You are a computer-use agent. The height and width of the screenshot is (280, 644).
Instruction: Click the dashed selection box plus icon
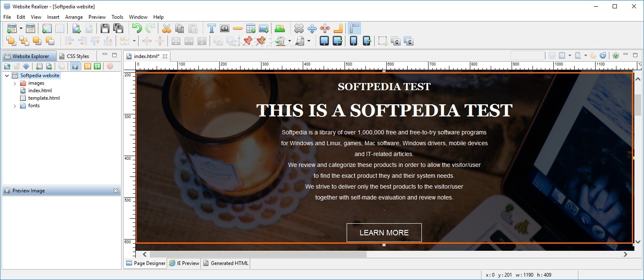pos(383,41)
